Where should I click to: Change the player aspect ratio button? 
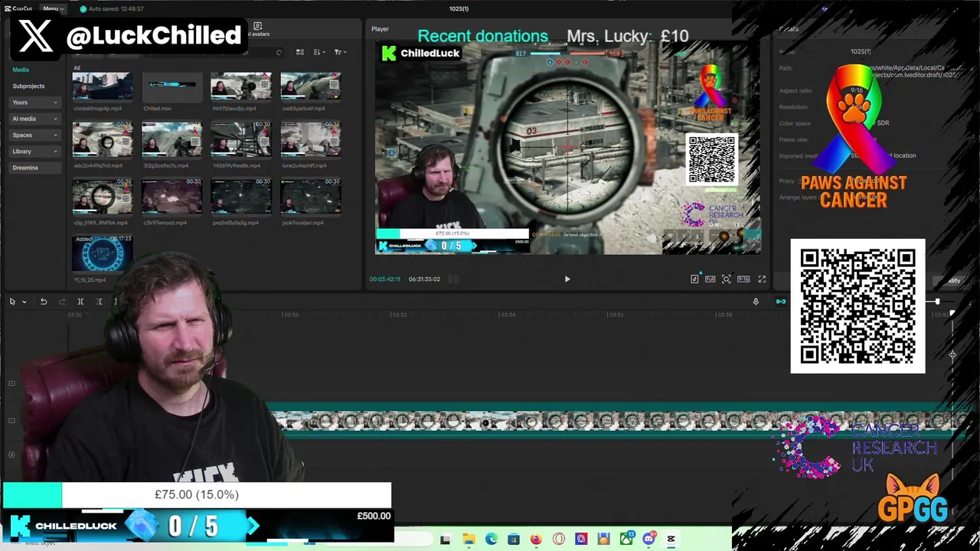tap(743, 279)
